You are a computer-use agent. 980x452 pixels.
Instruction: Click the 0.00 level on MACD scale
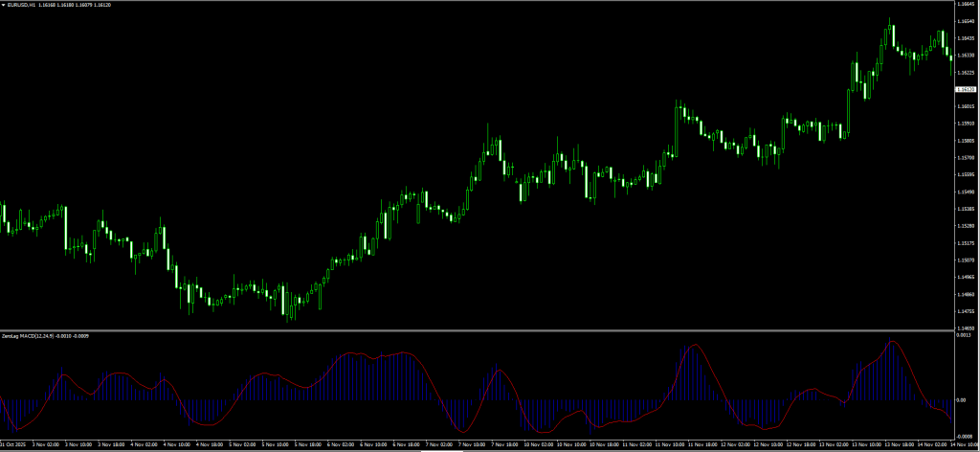[961, 400]
